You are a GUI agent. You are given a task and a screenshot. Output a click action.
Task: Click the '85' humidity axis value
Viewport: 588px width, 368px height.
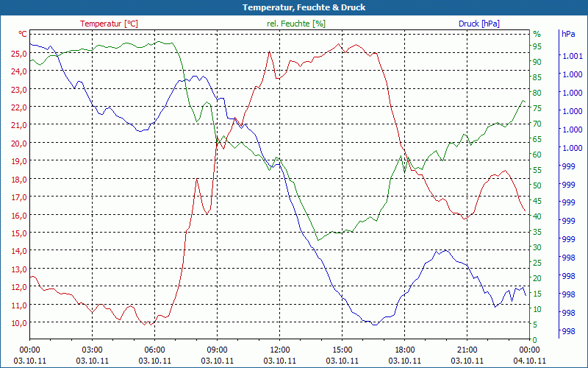(537, 77)
